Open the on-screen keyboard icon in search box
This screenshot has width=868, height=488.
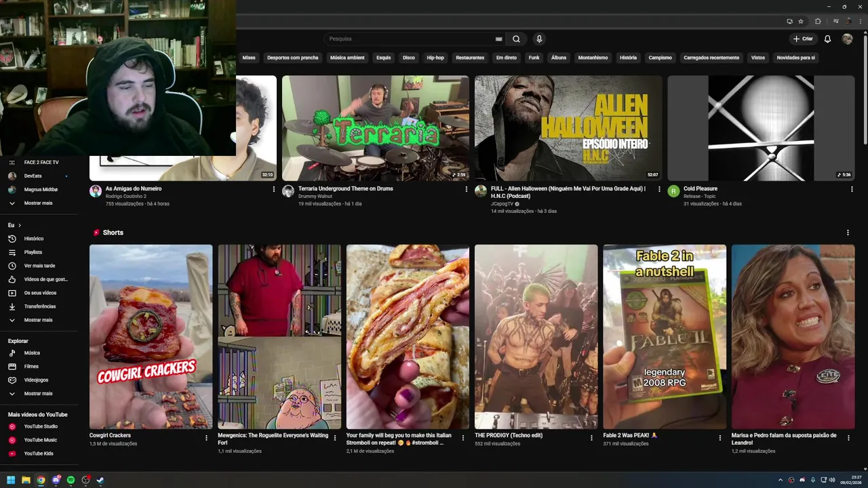pyautogui.click(x=499, y=39)
